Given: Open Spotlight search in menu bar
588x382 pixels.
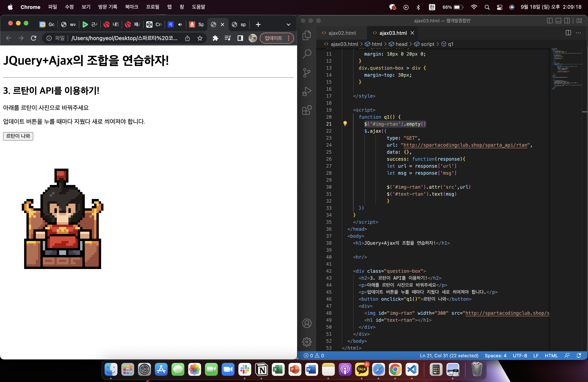Looking at the screenshot, I should tap(487, 7).
